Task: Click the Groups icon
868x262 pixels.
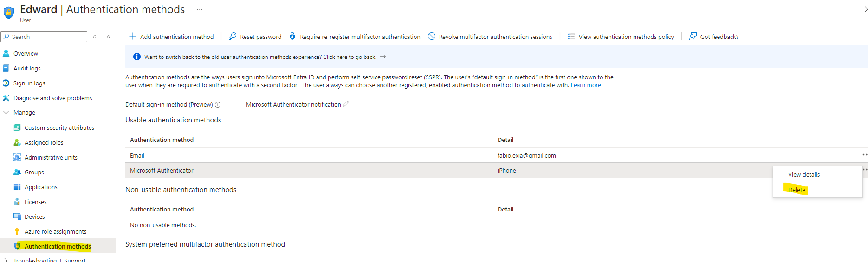Action: point(17,172)
